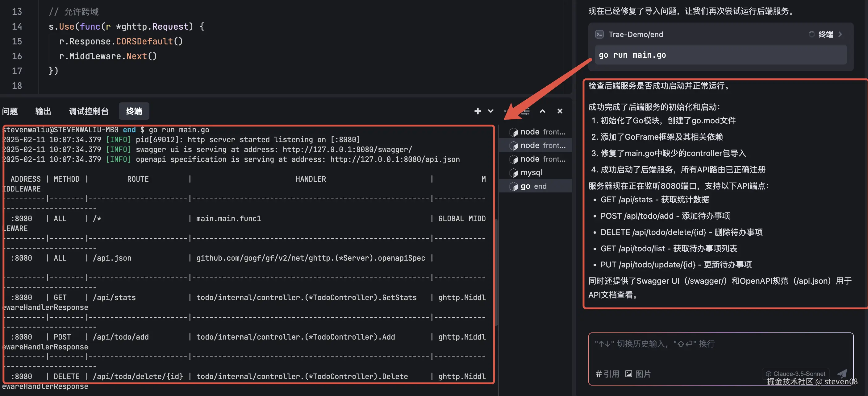
Task: Close the terminal panel with X
Action: pyautogui.click(x=560, y=111)
